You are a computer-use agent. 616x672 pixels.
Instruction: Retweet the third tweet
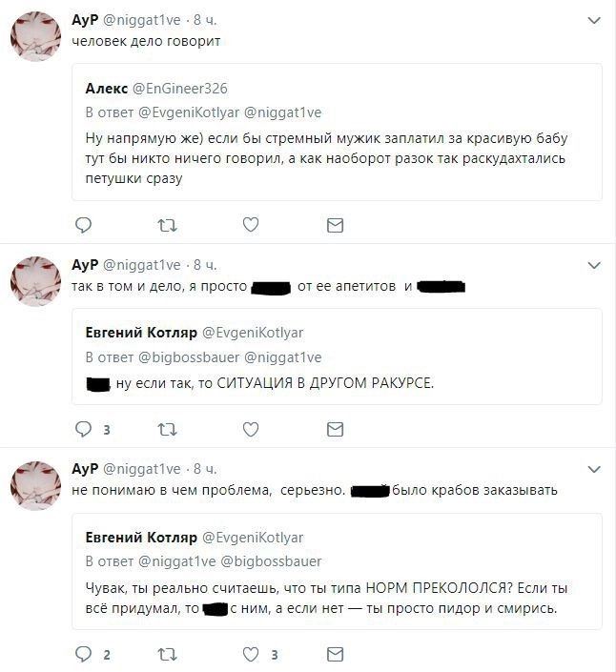tap(167, 654)
